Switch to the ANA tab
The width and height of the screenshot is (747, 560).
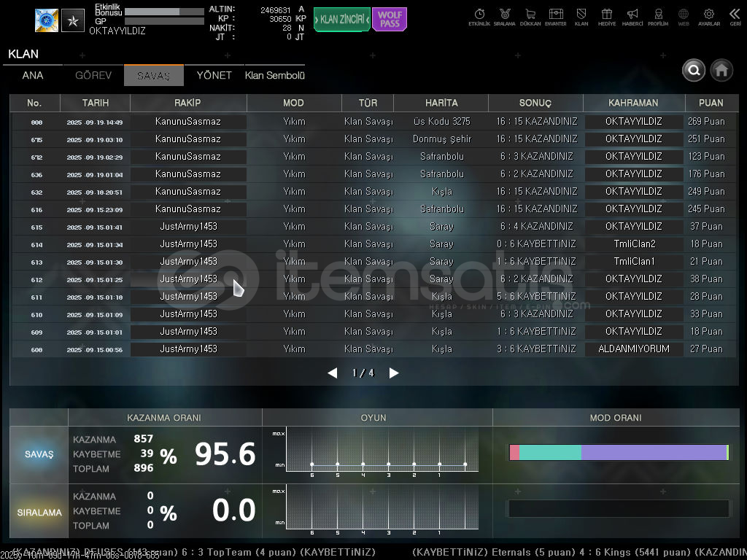(33, 76)
